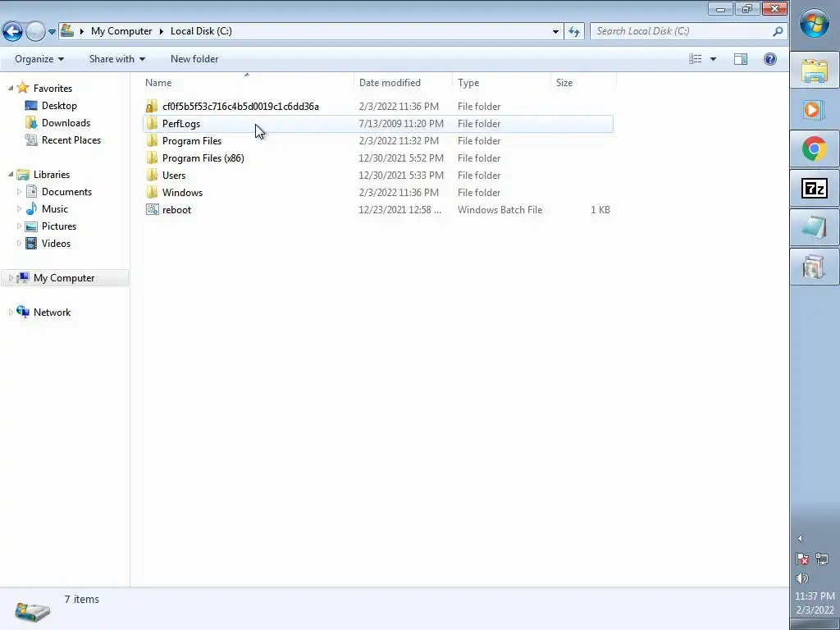This screenshot has height=630, width=840.
Task: Open the Videos library
Action: click(x=56, y=243)
